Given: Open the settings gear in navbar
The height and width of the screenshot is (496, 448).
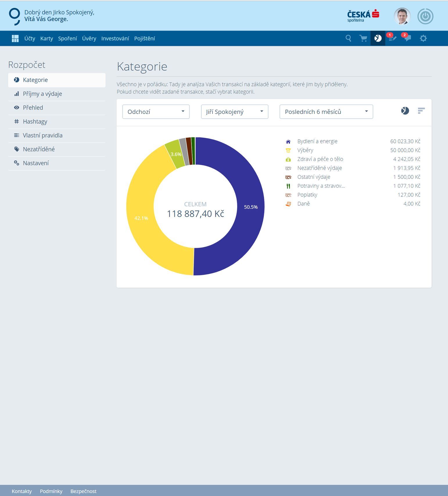Looking at the screenshot, I should (x=423, y=38).
